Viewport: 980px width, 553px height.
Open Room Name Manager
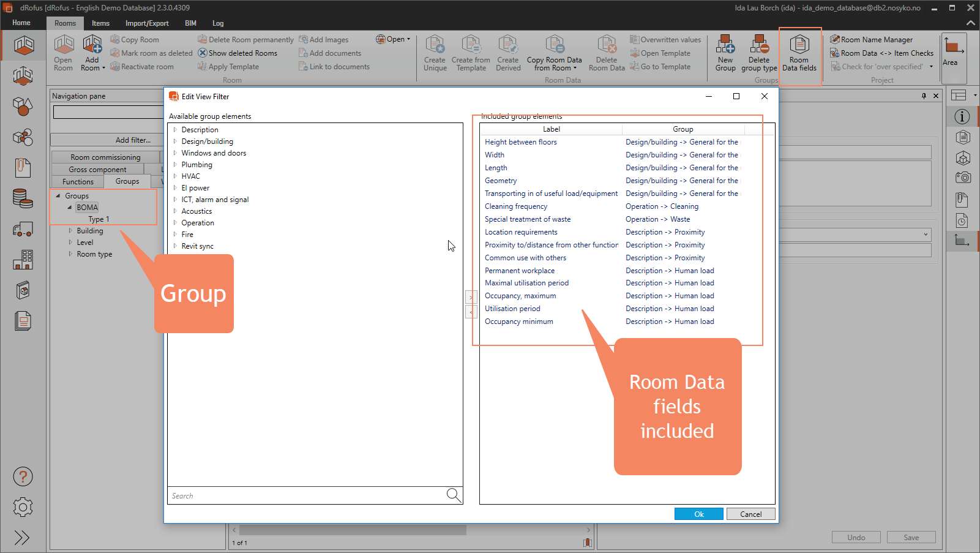pyautogui.click(x=876, y=40)
